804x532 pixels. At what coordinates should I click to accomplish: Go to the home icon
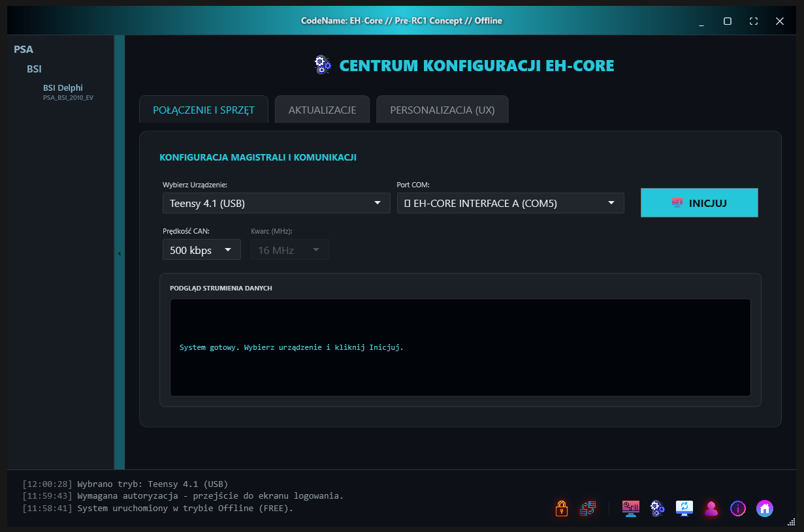coord(765,508)
